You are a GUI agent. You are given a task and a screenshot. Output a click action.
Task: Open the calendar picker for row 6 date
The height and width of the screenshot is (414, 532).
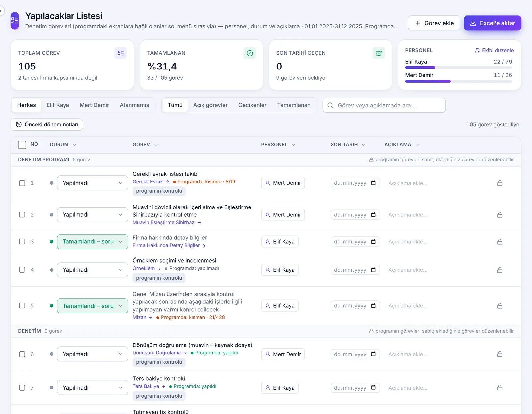[x=373, y=354]
